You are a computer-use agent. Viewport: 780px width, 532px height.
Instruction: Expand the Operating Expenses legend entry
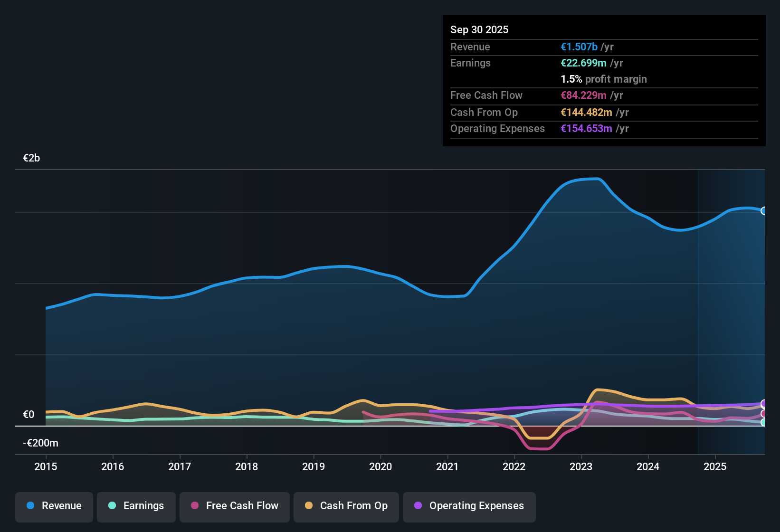pos(469,506)
